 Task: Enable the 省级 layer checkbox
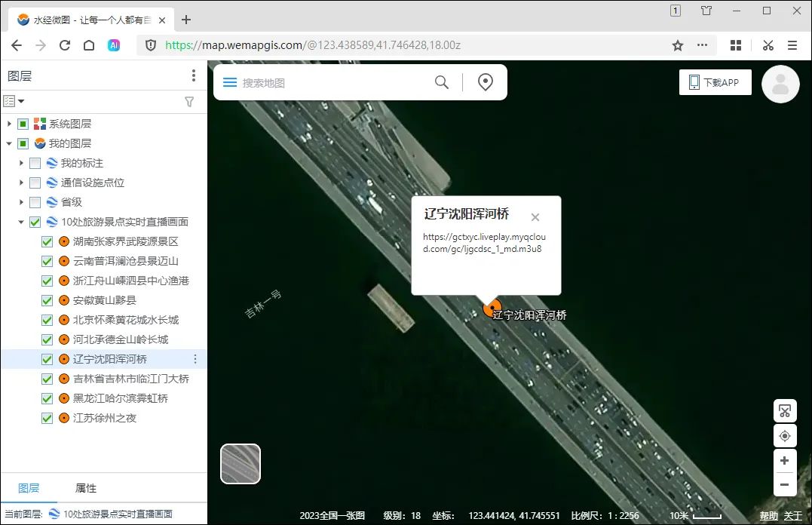coord(35,202)
